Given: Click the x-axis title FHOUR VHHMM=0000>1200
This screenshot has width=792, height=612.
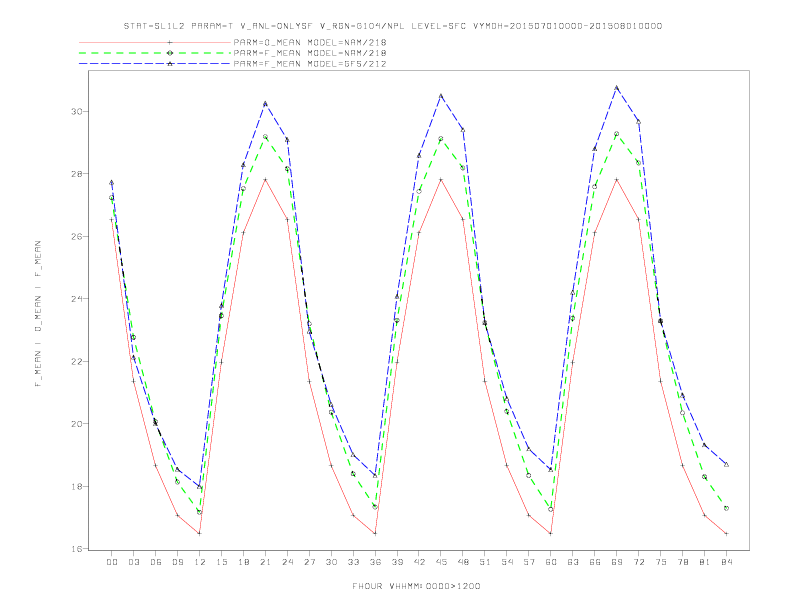Looking at the screenshot, I should point(416,586).
